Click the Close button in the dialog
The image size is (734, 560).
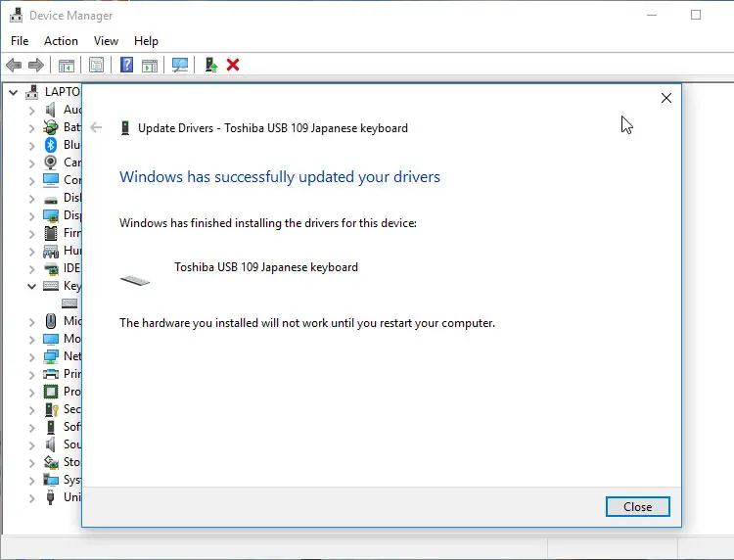pos(637,506)
